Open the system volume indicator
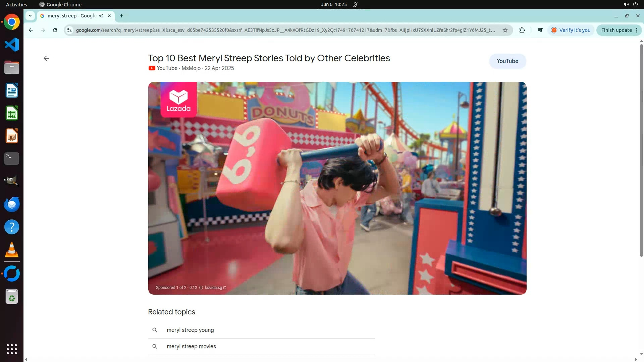Screen dimensions: 644x362 626,4
